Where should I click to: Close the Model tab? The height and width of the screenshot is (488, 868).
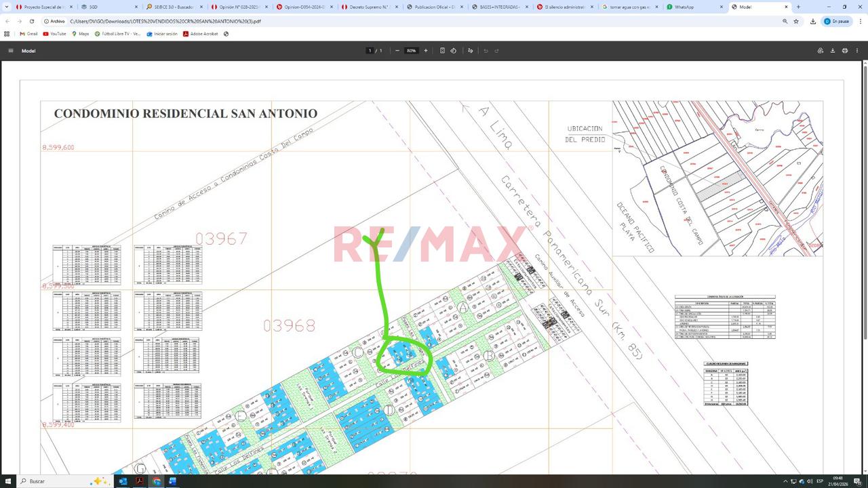point(787,7)
